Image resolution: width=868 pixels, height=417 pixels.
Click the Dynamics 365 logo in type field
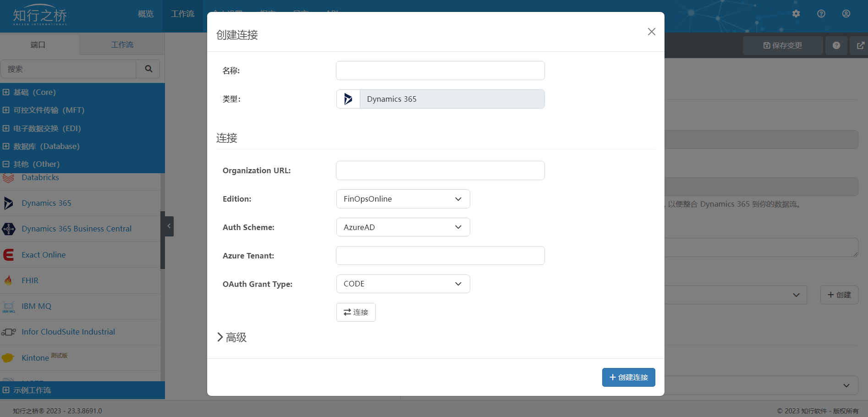(348, 99)
